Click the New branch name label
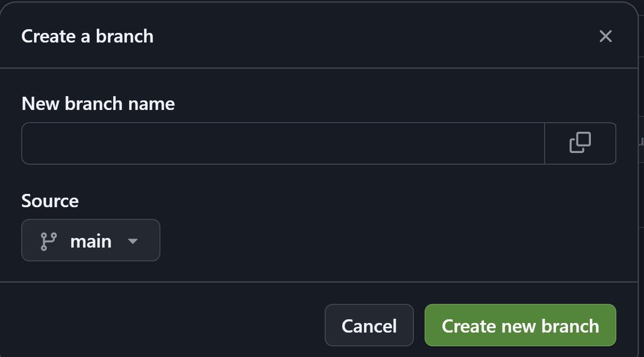Screen dimensions: 644x357 click(x=98, y=104)
